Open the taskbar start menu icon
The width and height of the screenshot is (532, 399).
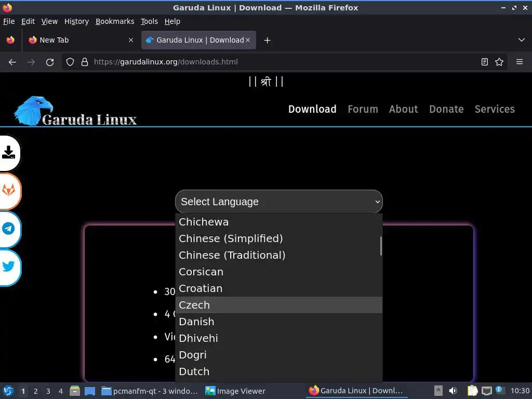coord(8,391)
